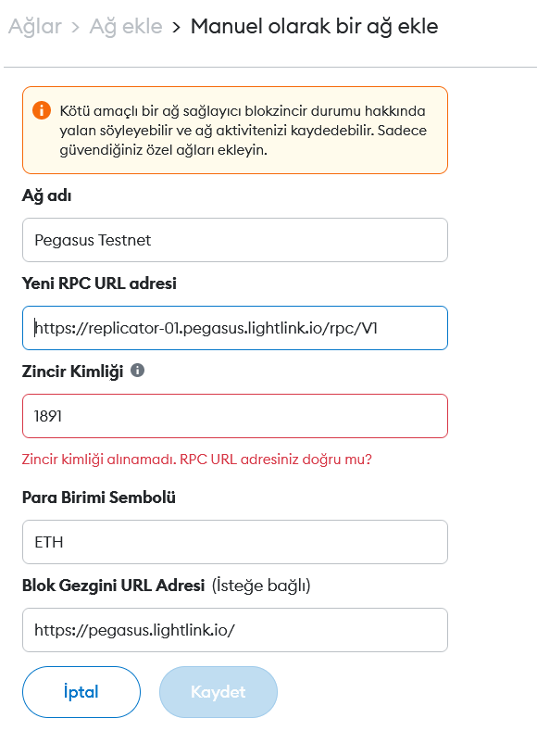The width and height of the screenshot is (537, 756).
Task: Select the Manuel olarak bir ağ ekle title
Action: point(314,26)
